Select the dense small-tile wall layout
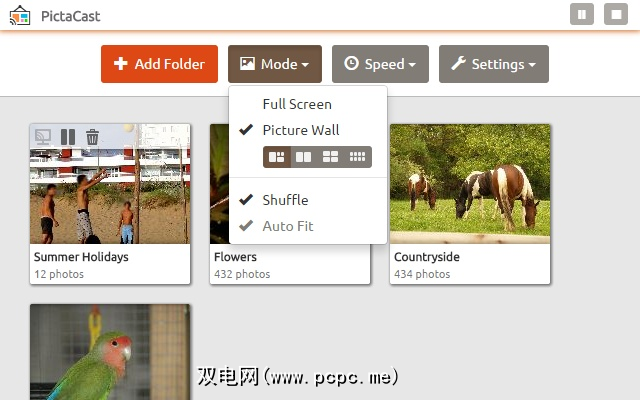 358,157
